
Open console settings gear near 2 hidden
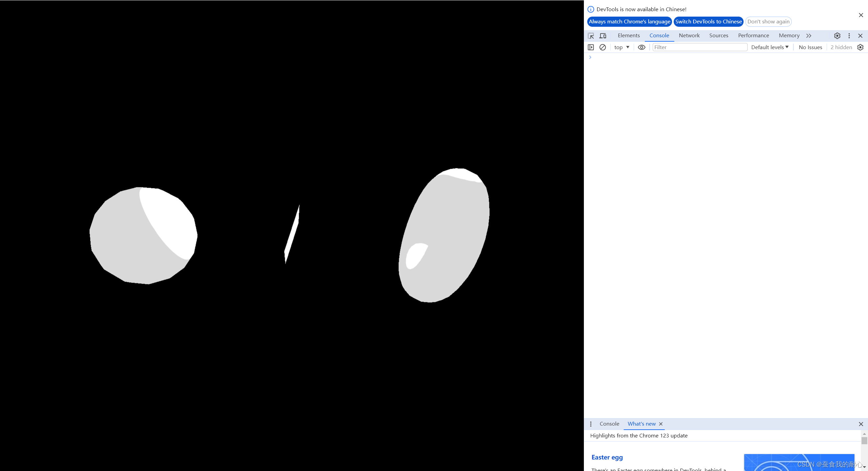click(861, 47)
